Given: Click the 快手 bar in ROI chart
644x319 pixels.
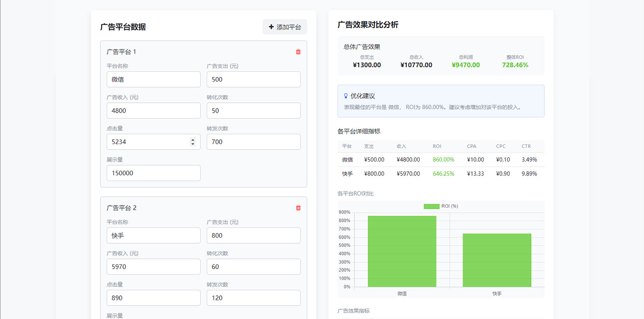Looking at the screenshot, I should coord(497,260).
